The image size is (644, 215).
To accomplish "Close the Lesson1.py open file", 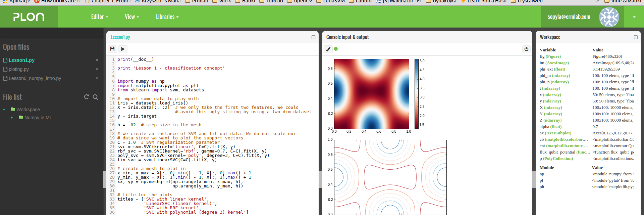I will point(97,60).
